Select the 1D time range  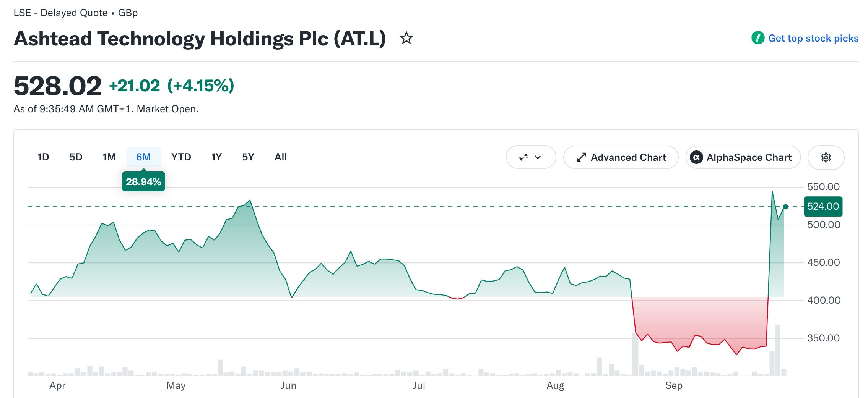point(43,157)
